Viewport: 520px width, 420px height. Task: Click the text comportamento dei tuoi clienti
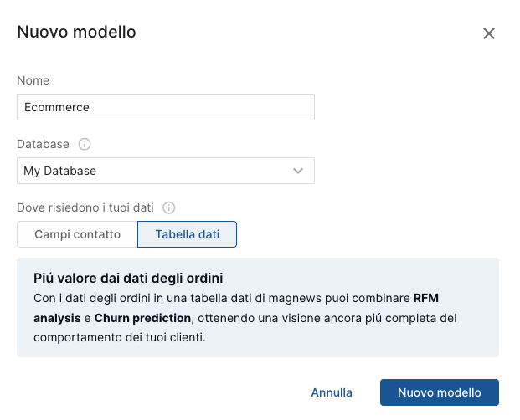(120, 337)
